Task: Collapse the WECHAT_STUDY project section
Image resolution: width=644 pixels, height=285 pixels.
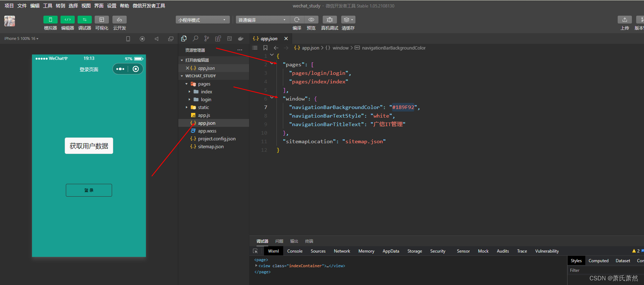Action: coord(182,76)
